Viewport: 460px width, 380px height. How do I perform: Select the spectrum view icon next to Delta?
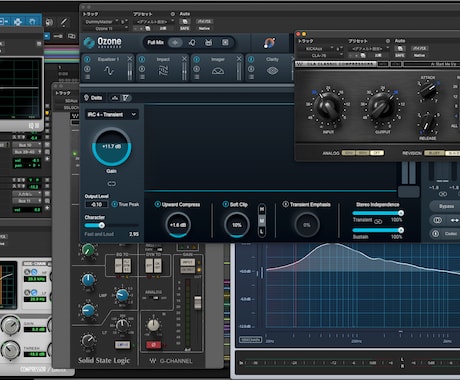tap(115, 98)
